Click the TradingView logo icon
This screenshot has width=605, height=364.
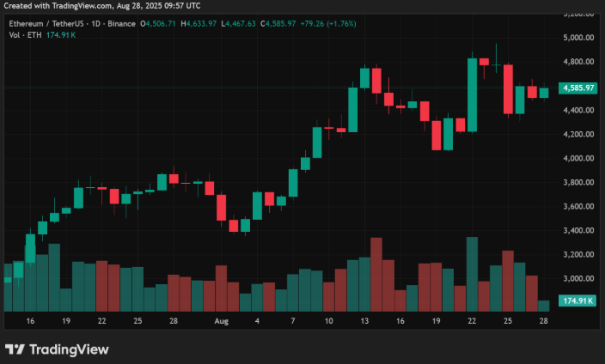(15, 349)
